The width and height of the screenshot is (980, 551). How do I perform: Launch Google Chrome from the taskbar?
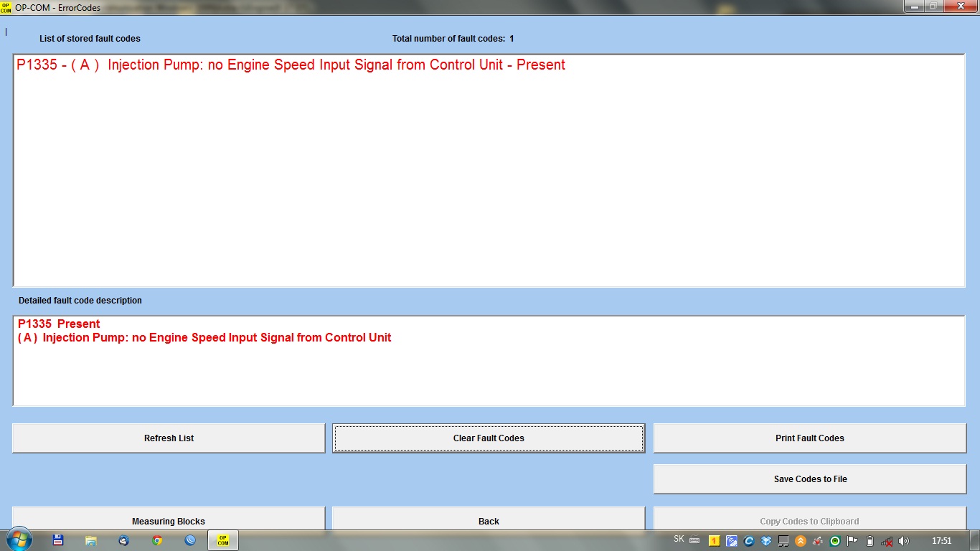157,540
